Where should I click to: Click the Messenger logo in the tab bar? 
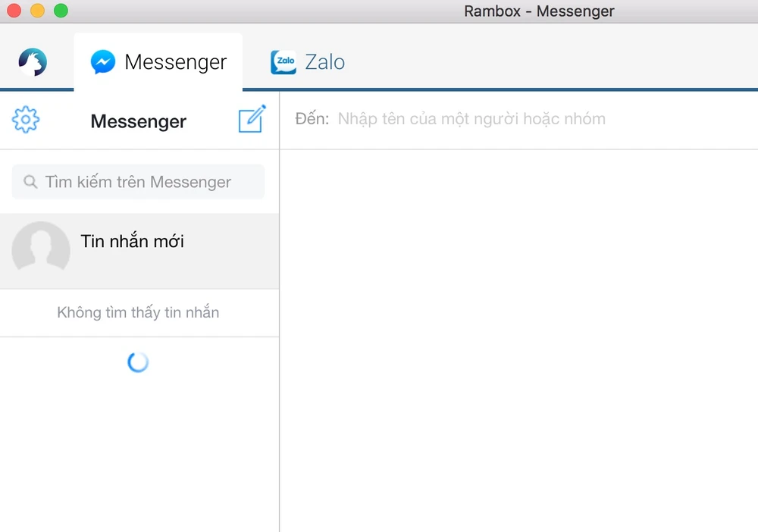pyautogui.click(x=103, y=62)
